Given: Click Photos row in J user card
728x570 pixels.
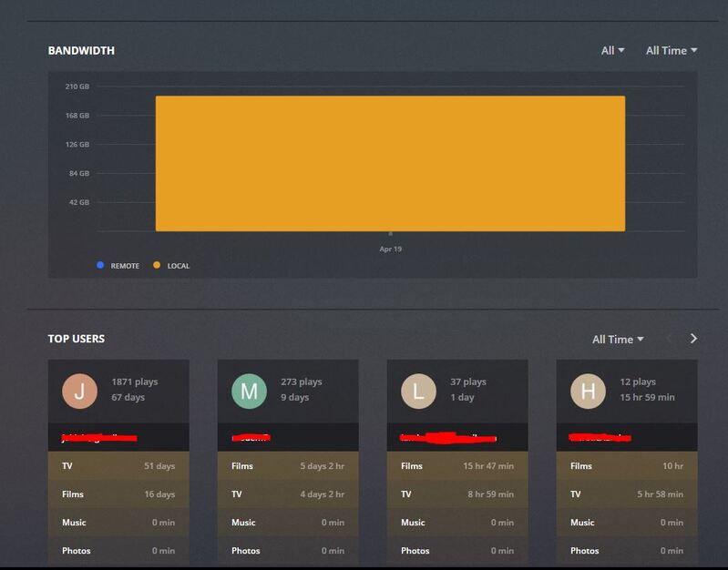Looking at the screenshot, I should (x=118, y=551).
